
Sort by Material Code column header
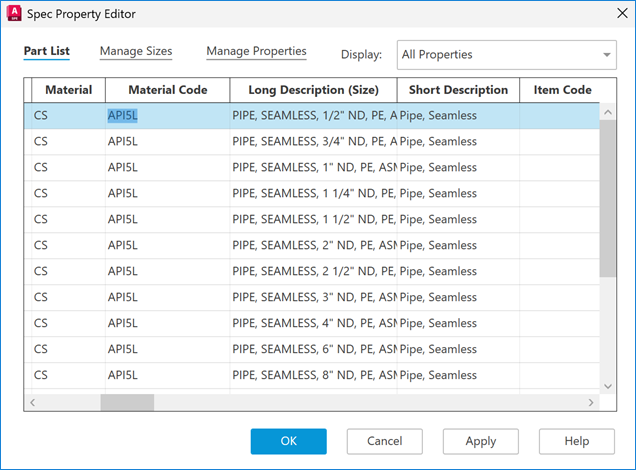click(167, 90)
